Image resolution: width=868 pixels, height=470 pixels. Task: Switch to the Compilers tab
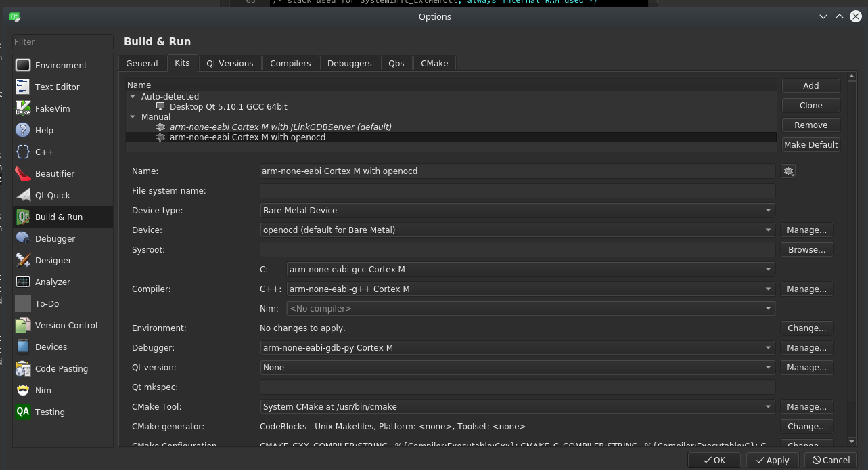click(x=290, y=63)
